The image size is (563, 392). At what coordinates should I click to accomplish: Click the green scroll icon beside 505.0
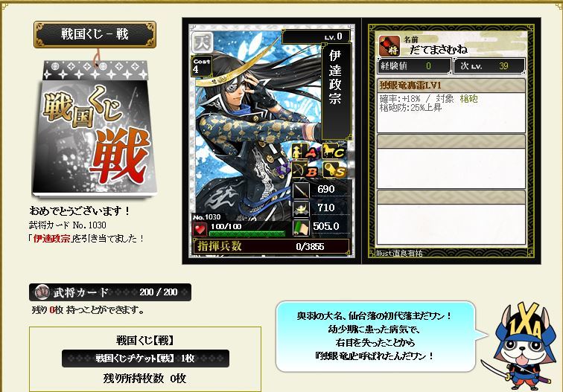pyautogui.click(x=302, y=228)
